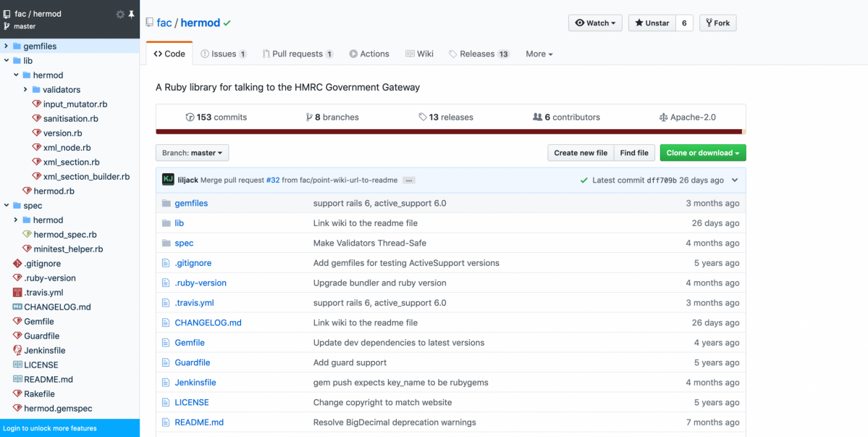
Task: Click the file icon beside LICENSE in file list
Action: point(166,402)
